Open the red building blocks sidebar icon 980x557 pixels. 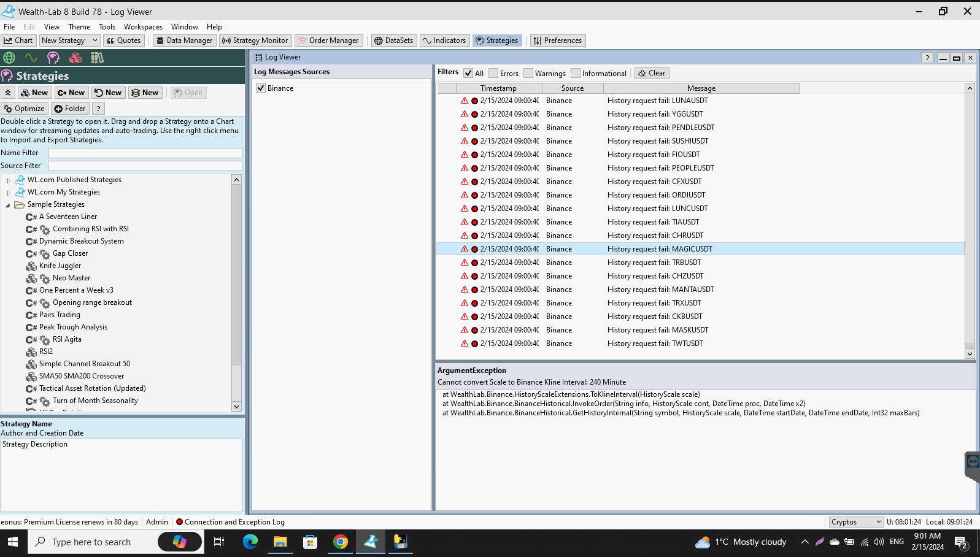pos(75,58)
